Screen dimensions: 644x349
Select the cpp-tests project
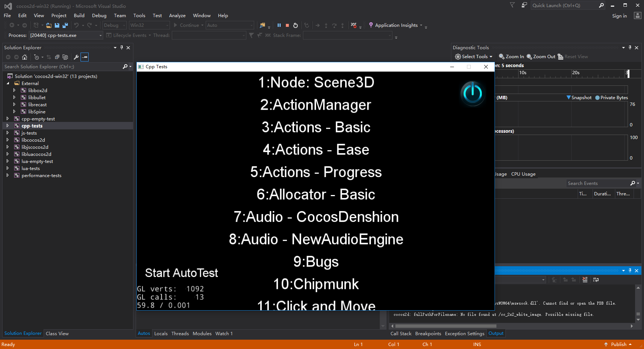click(x=32, y=126)
